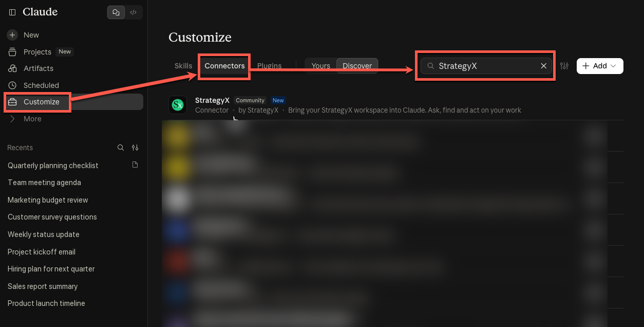Click the search magnifier icon in field

click(431, 66)
